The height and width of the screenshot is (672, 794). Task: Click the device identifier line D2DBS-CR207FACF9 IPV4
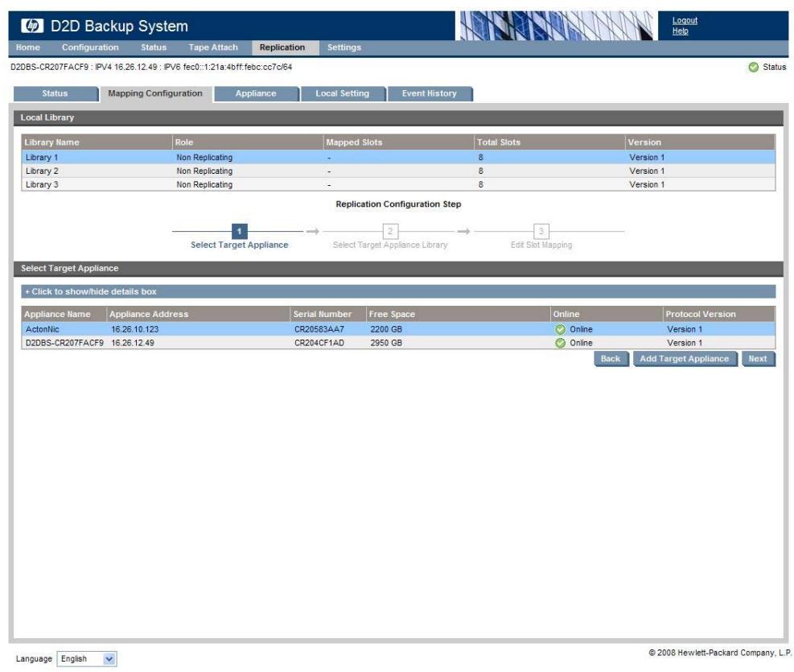click(x=151, y=67)
